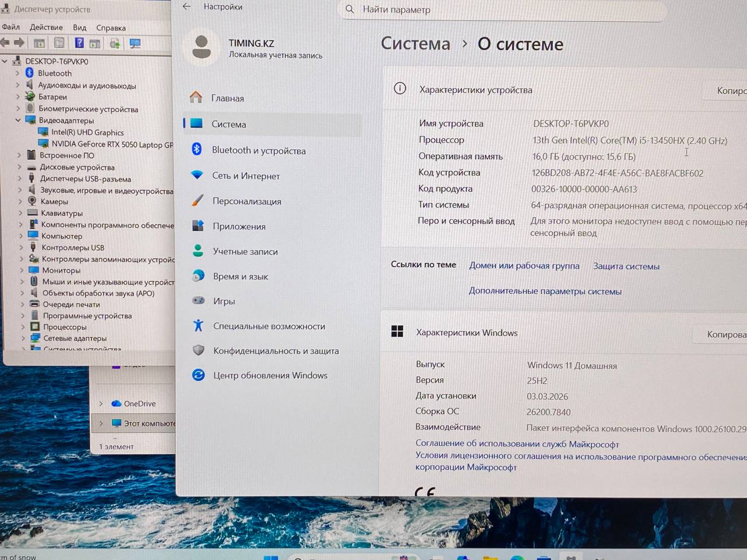Click the back arrow in the Настройки window
Viewport: 747px width, 560px height.
pos(187,6)
